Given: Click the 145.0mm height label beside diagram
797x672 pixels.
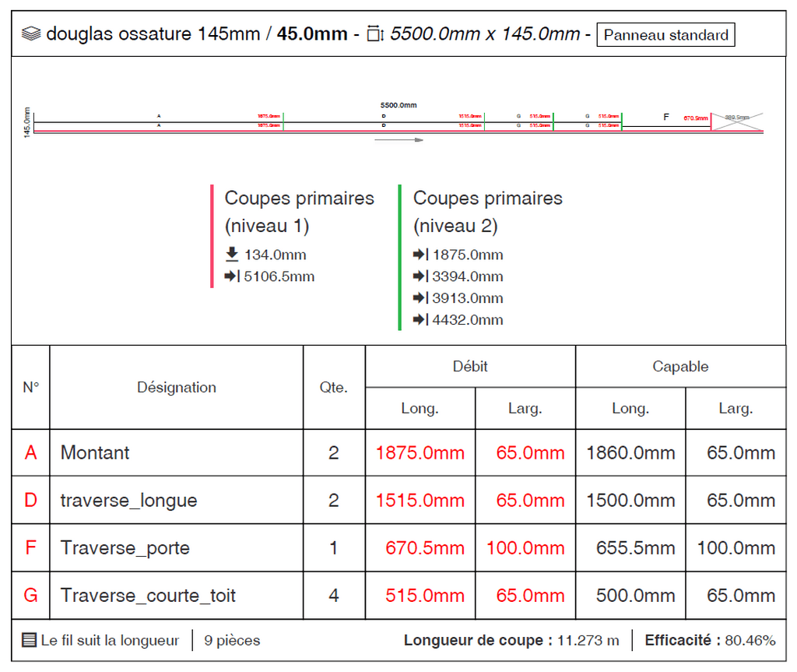Looking at the screenshot, I should tap(27, 122).
